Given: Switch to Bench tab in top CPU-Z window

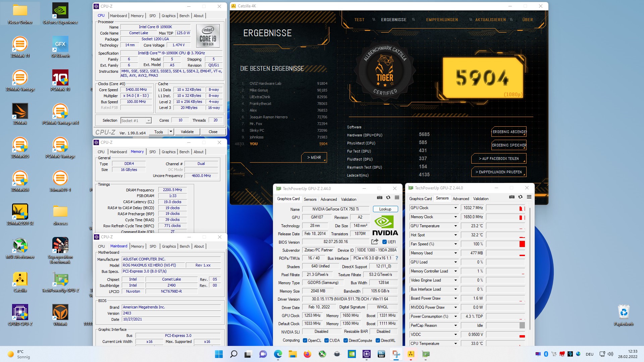Looking at the screenshot, I should (184, 16).
